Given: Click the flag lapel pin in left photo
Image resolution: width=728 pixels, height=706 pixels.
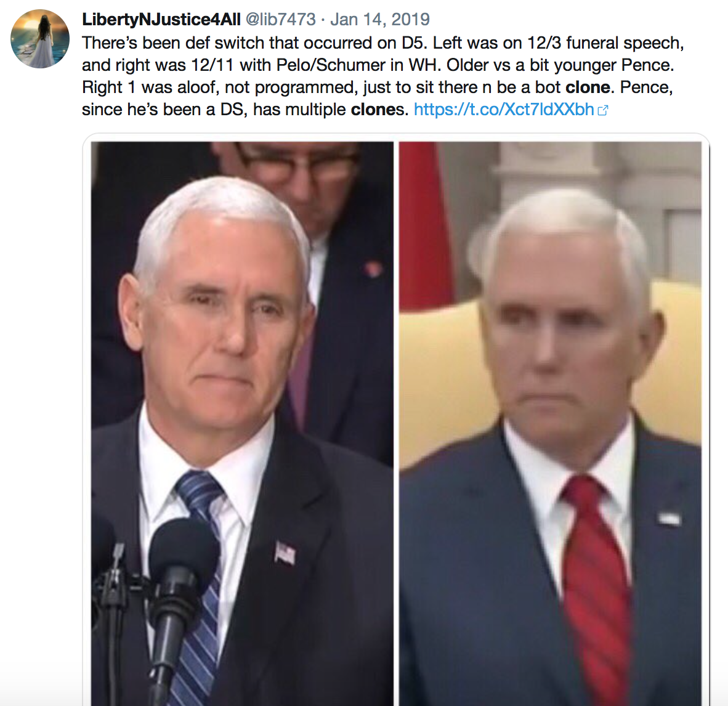Looking at the screenshot, I should (x=285, y=553).
